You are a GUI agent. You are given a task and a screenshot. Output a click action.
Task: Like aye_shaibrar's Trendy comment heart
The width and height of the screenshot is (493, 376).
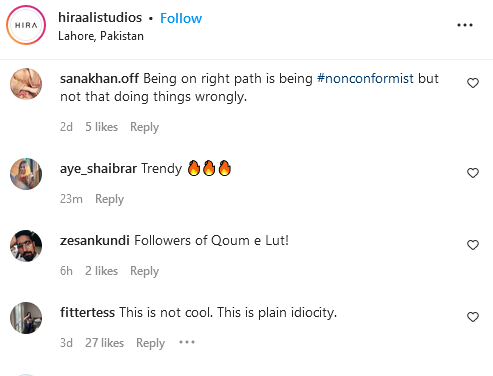point(473,173)
